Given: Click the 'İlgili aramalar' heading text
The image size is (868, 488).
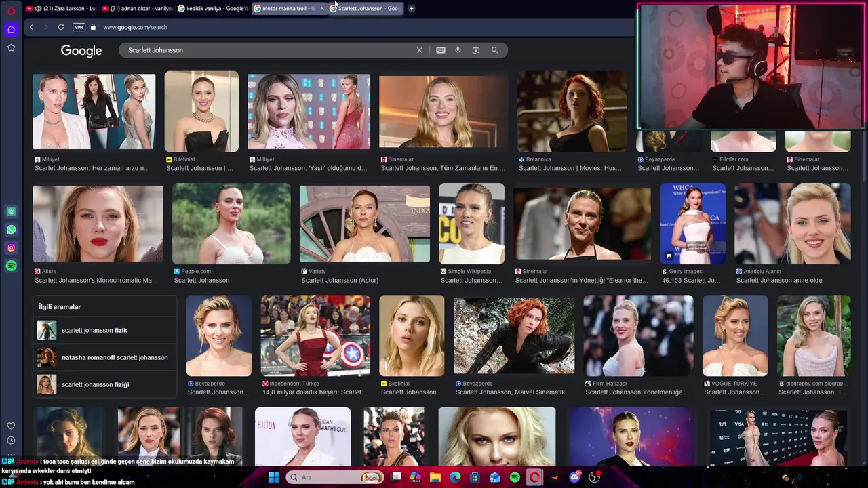Looking at the screenshot, I should click(x=60, y=307).
